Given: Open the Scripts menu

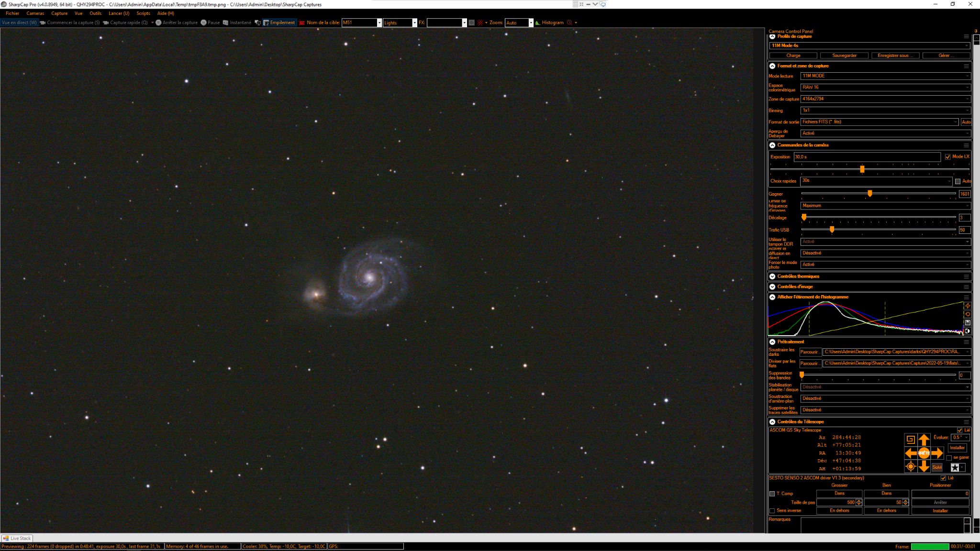Looking at the screenshot, I should coord(143,13).
